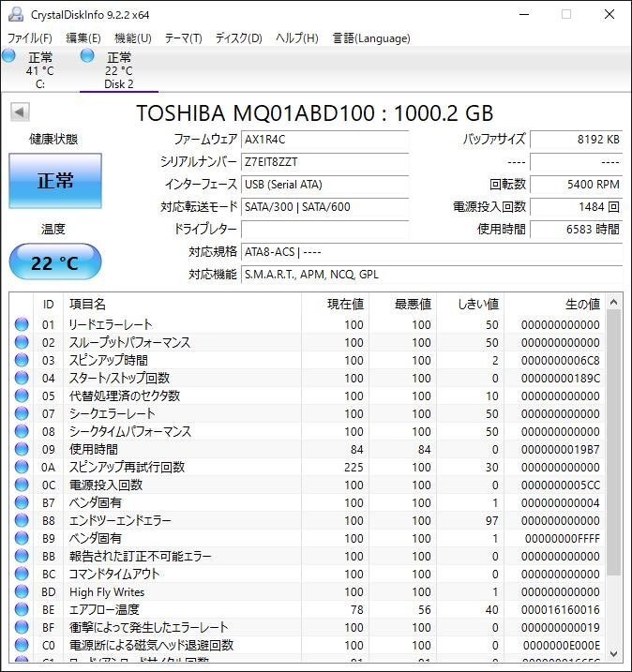
Task: Click status orb of row BC コマンドタイムアウト
Action: [22, 574]
